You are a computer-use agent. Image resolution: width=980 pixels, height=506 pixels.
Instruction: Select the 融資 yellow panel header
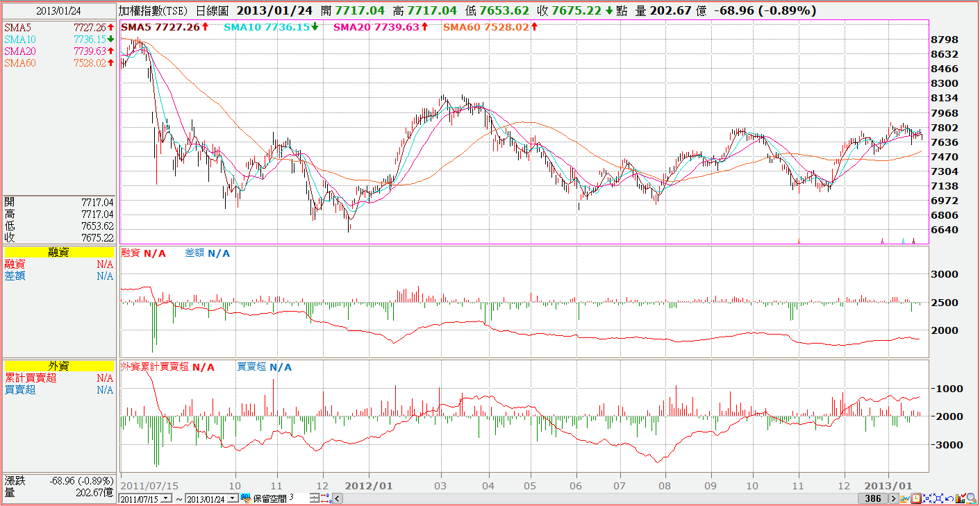click(58, 253)
